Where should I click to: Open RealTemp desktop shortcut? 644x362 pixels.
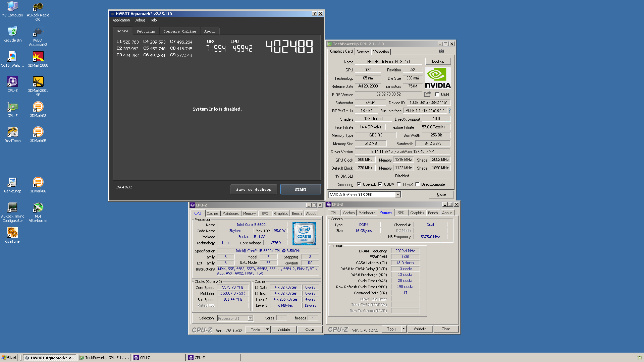pos(12,135)
